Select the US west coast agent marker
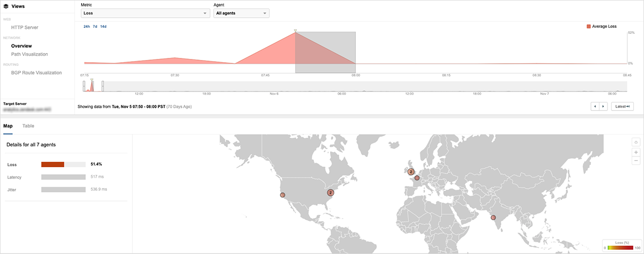This screenshot has height=254, width=644. (x=283, y=195)
